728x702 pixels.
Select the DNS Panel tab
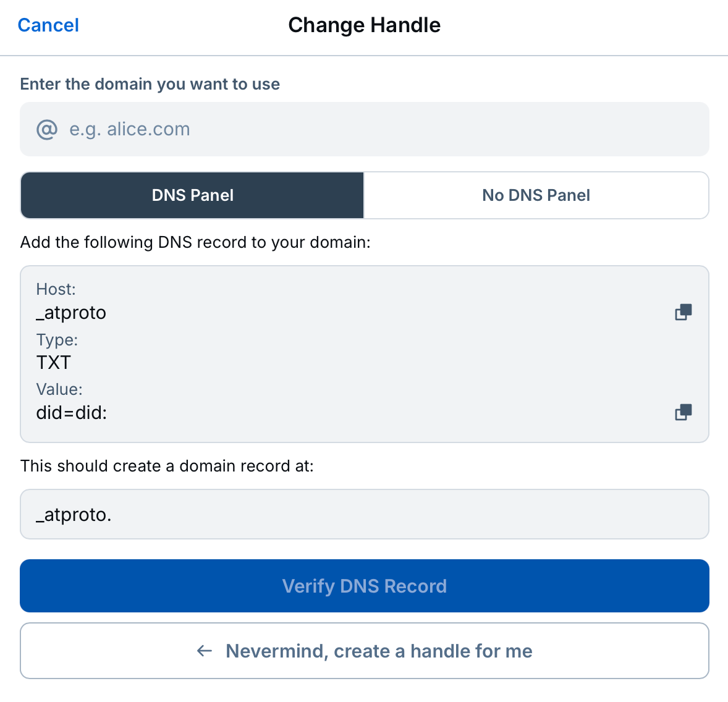click(192, 195)
